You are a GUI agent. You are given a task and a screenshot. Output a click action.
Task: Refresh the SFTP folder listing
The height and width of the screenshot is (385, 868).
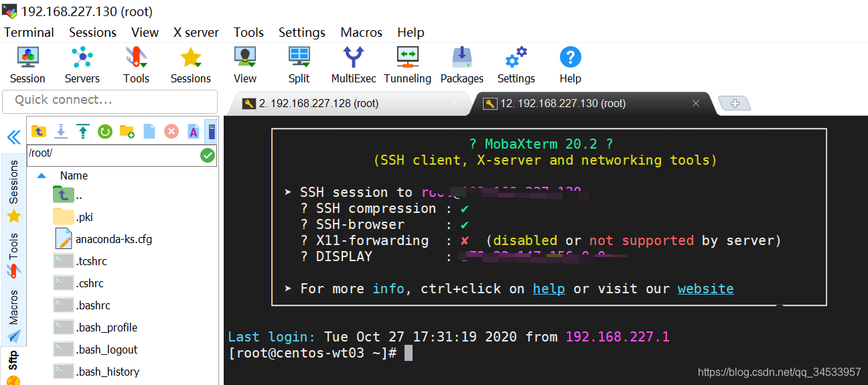pos(105,131)
